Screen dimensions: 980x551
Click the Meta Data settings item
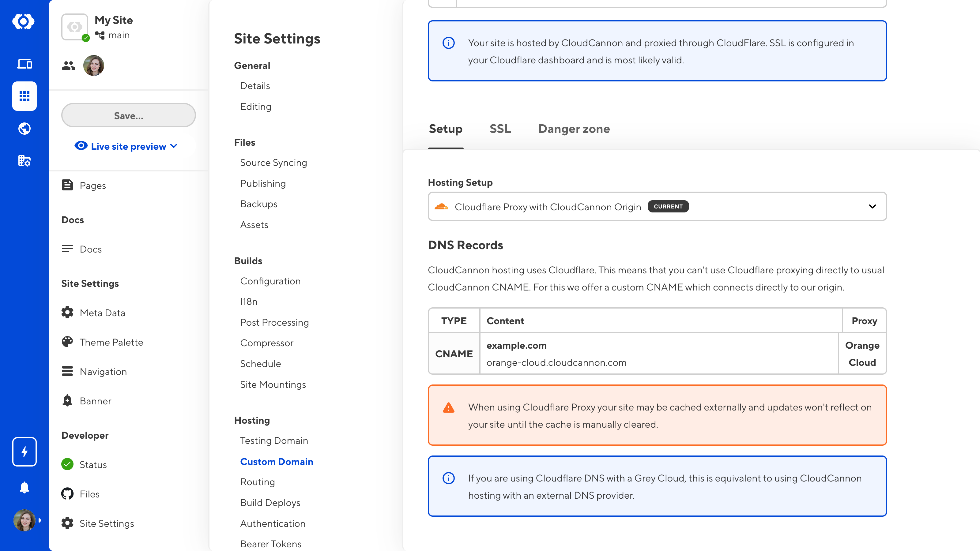[102, 313]
